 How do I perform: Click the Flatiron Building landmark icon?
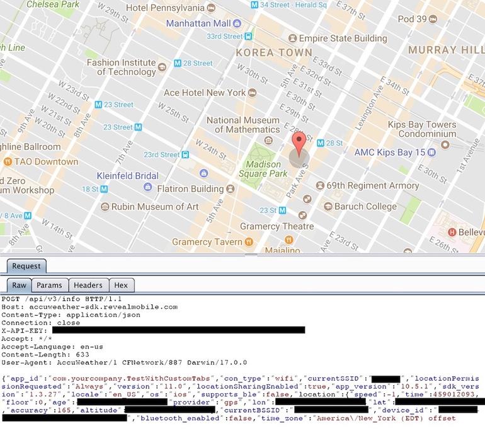coord(230,189)
